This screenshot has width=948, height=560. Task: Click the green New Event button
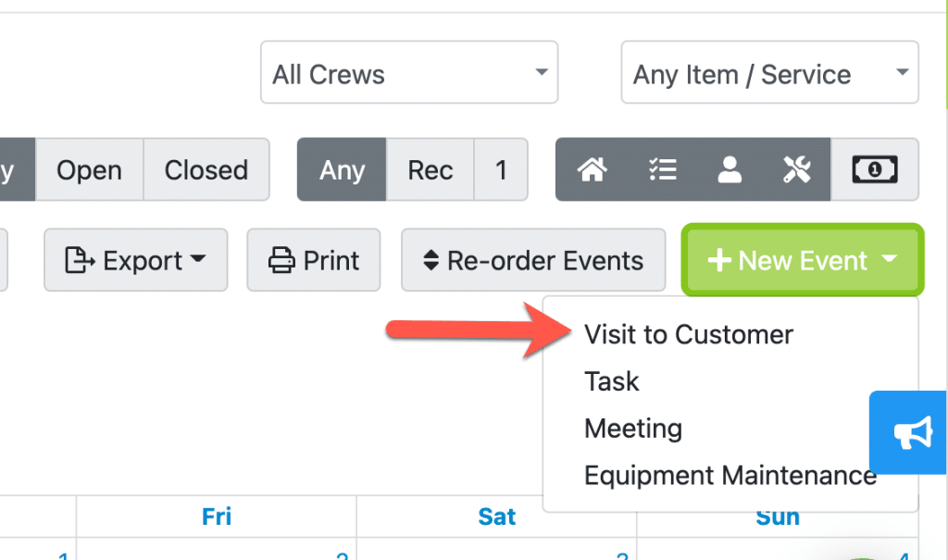coord(802,261)
